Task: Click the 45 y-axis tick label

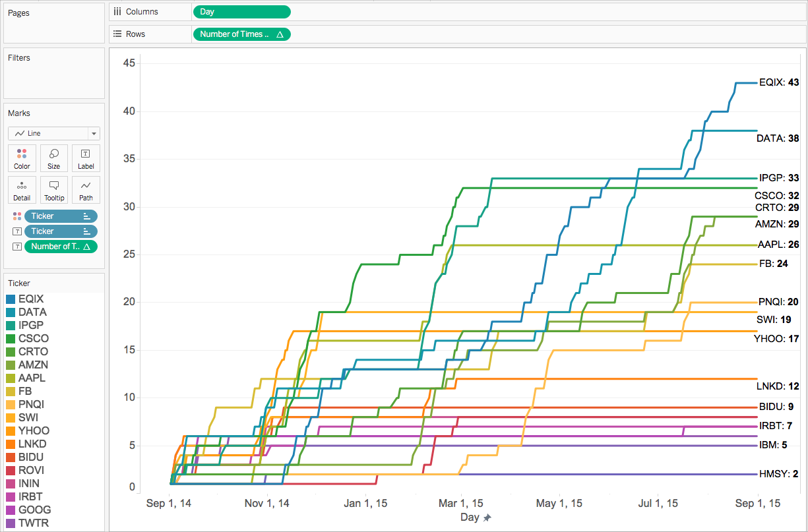Action: [129, 63]
